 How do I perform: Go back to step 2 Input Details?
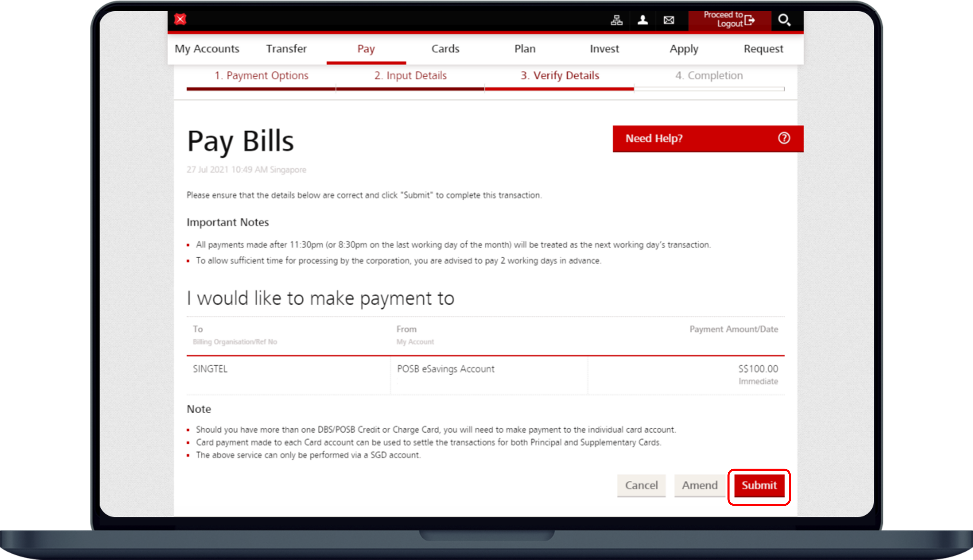(410, 75)
